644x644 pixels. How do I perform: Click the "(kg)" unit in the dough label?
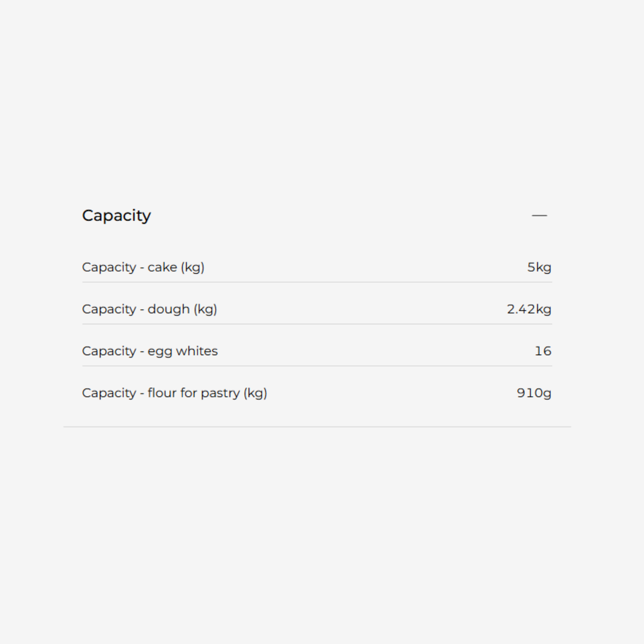(x=205, y=309)
